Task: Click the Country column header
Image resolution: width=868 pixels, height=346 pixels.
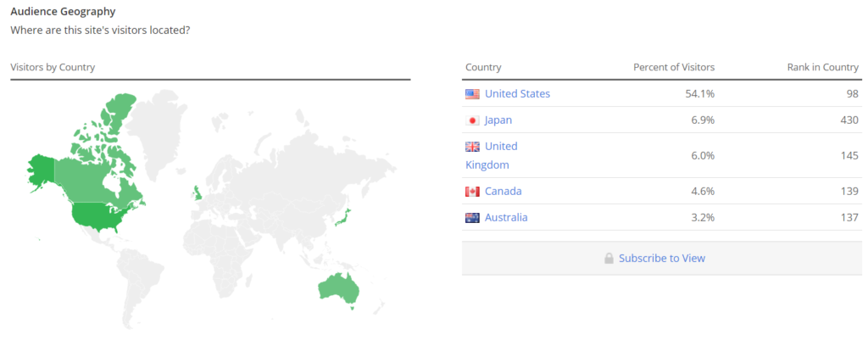Action: [x=483, y=67]
